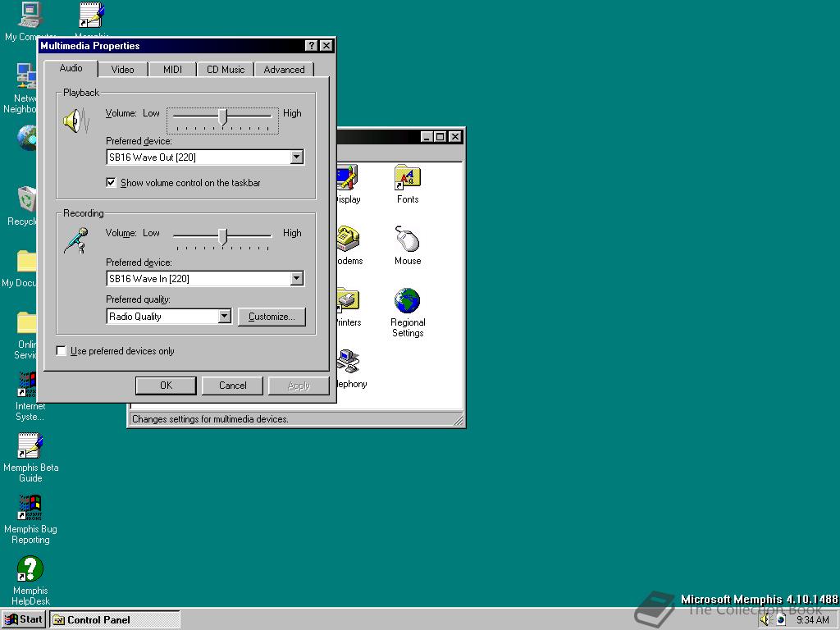Click the recording microphone icon

(76, 240)
